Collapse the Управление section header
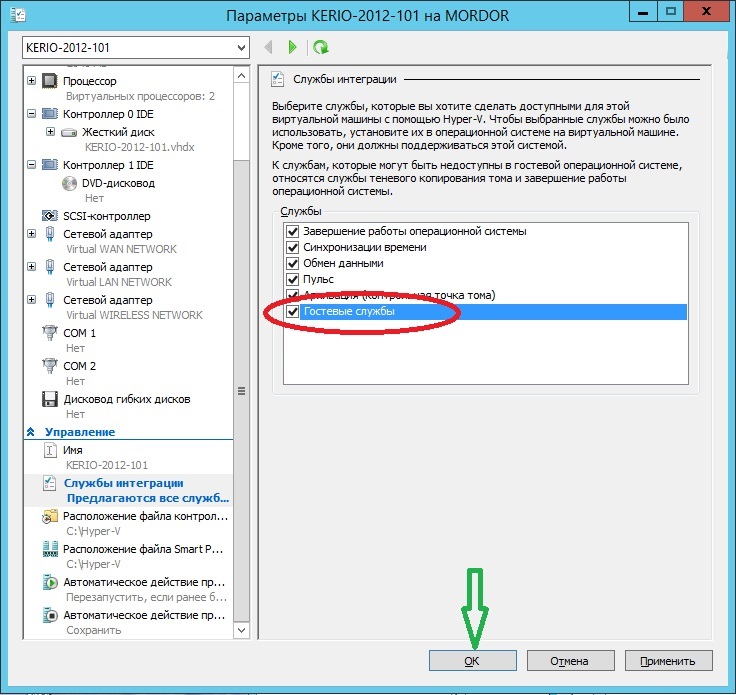 [x=30, y=432]
